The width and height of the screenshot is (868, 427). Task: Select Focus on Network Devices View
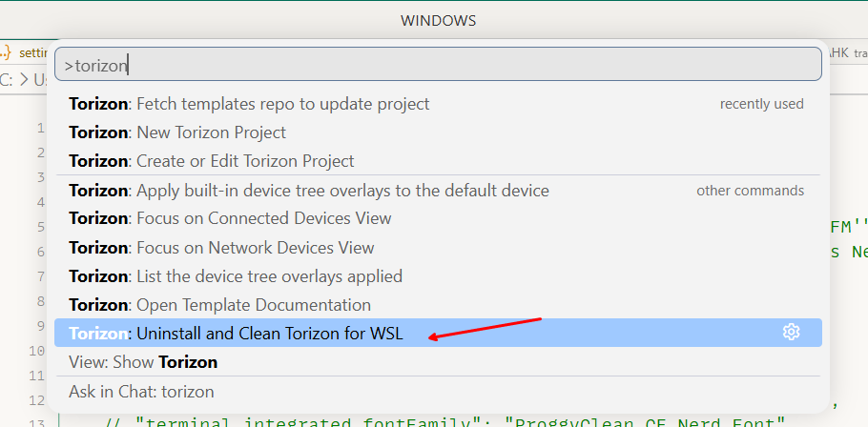(221, 248)
